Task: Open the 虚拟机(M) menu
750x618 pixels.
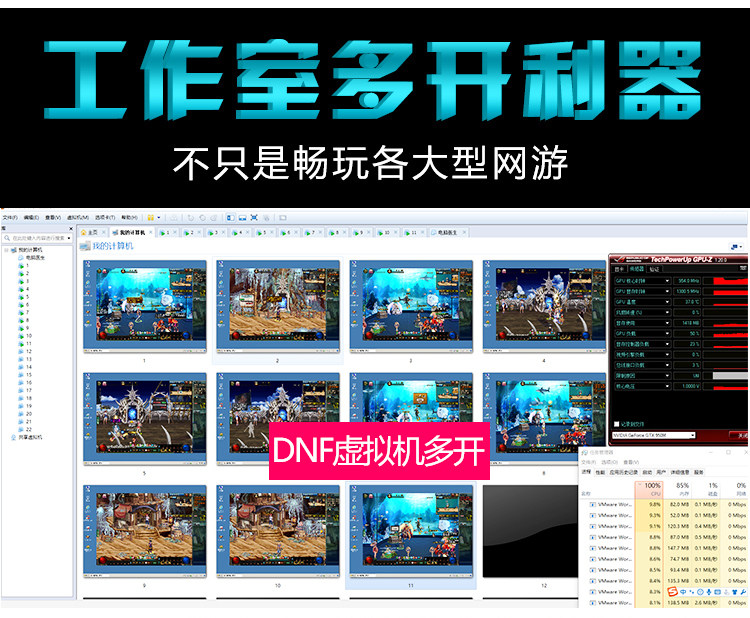Action: pyautogui.click(x=77, y=218)
